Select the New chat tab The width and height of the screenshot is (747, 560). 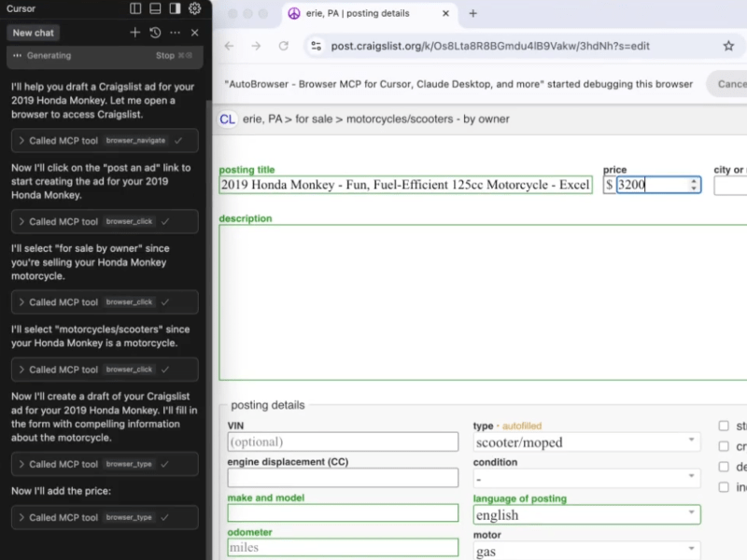click(x=33, y=33)
